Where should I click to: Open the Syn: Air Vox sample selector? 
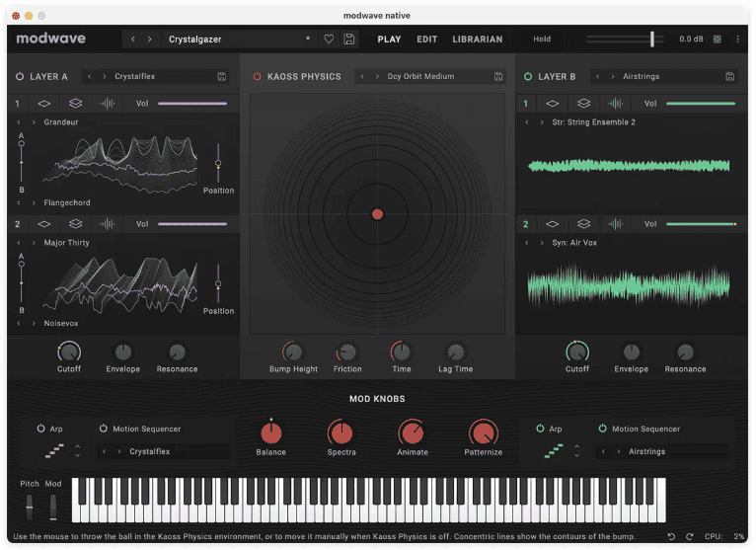click(574, 243)
